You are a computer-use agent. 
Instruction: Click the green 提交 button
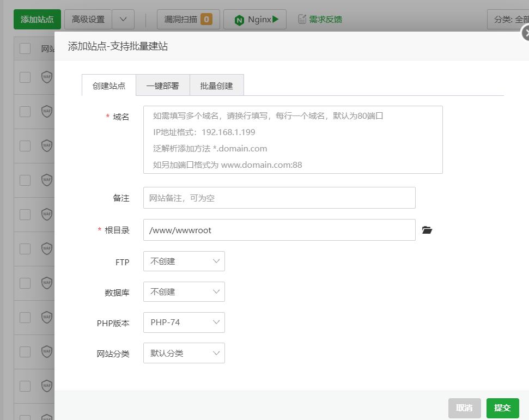click(x=502, y=408)
